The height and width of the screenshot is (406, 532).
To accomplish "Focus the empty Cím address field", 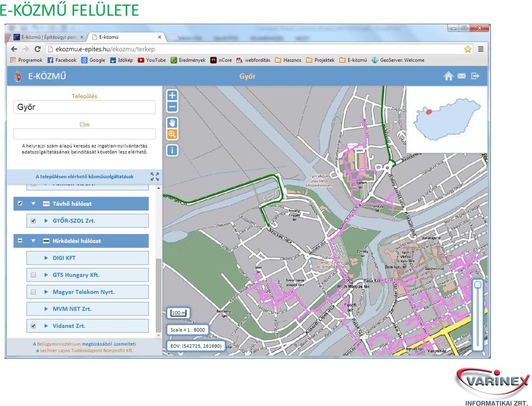I will (x=84, y=134).
